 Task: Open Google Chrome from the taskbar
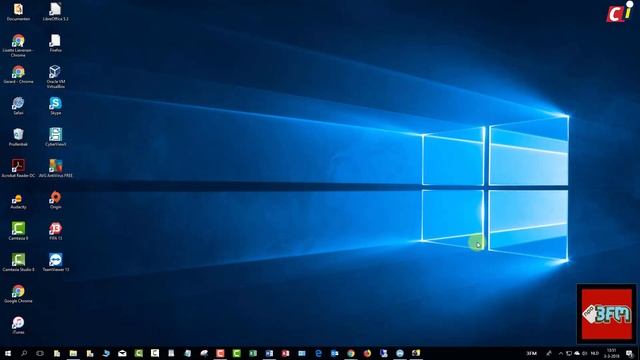(351, 353)
